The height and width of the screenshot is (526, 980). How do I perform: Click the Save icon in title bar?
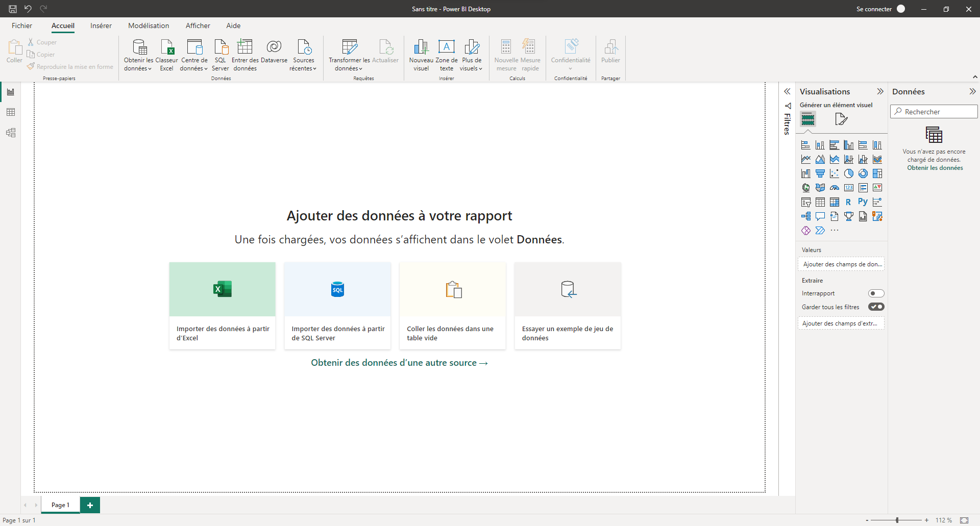pyautogui.click(x=13, y=9)
